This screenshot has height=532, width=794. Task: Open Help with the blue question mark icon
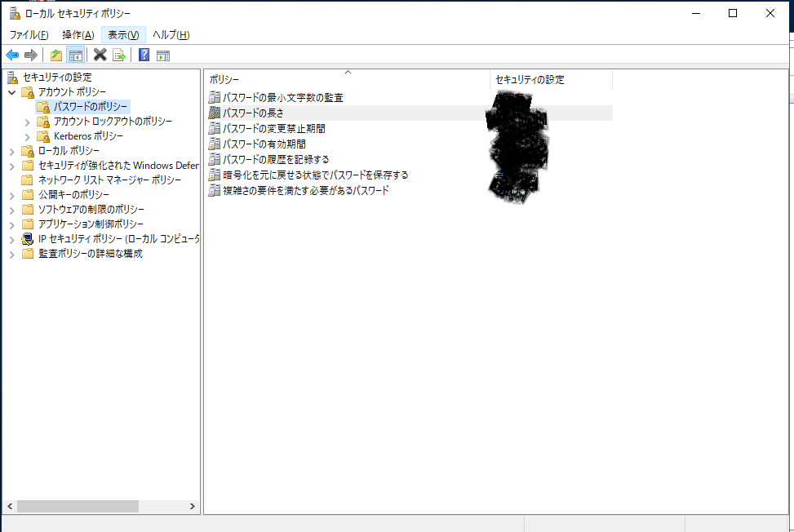144,55
